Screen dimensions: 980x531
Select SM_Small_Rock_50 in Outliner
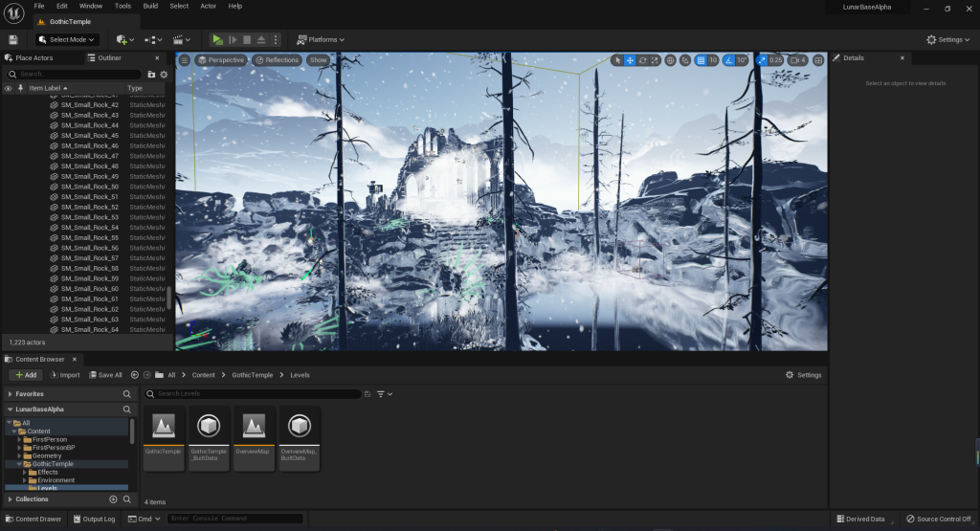(89, 187)
